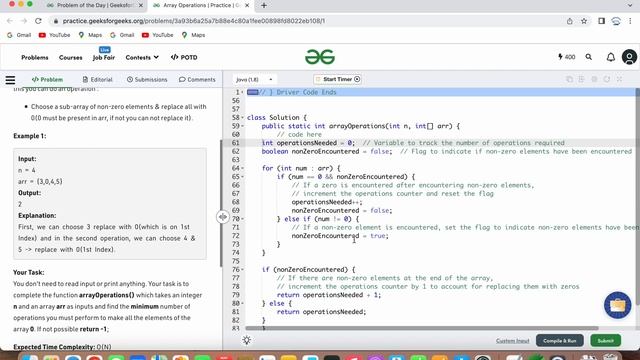The width and height of the screenshot is (640, 360).
Task: Click the floating briefcase jobs icon
Action: 618,305
